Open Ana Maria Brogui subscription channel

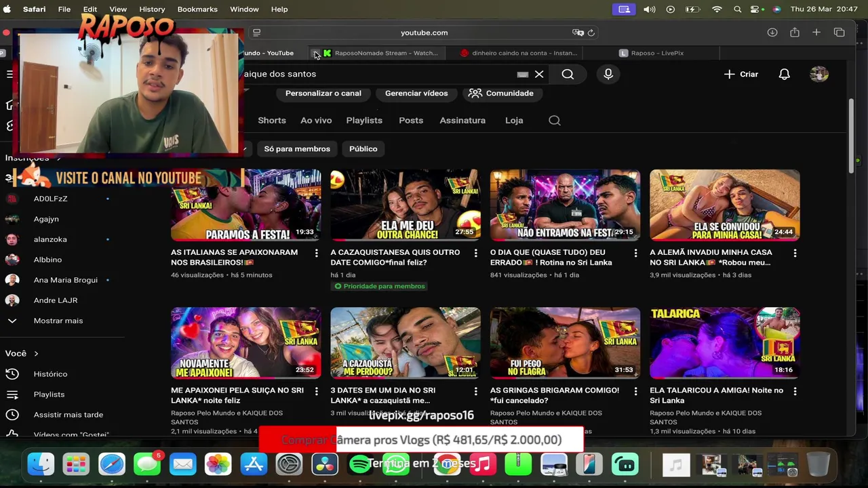pyautogui.click(x=65, y=280)
